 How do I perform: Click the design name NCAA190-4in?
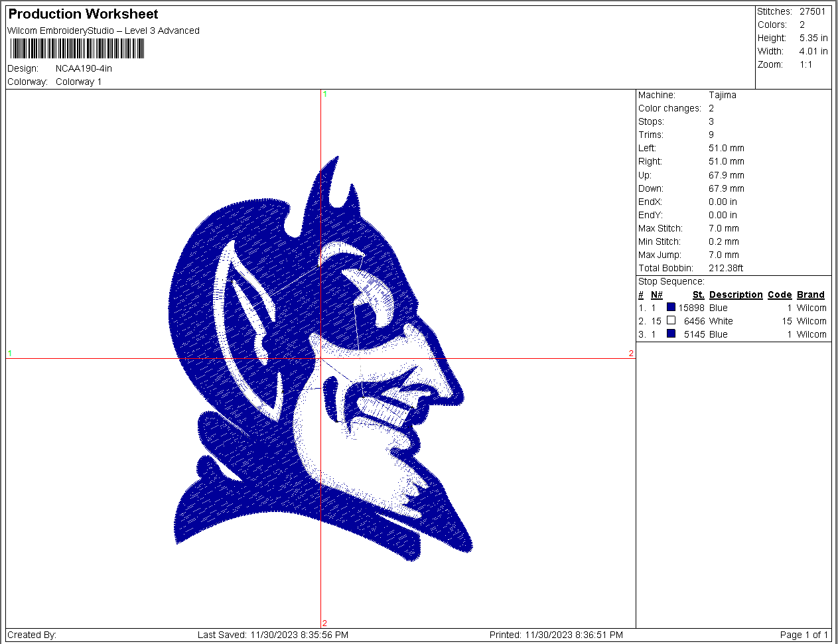tap(84, 68)
